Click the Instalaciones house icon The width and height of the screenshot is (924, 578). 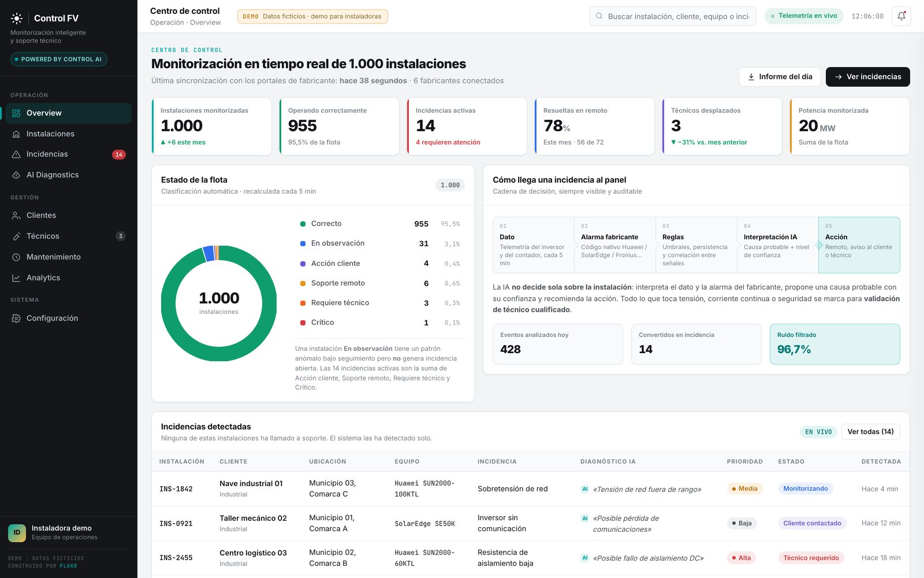coord(16,134)
